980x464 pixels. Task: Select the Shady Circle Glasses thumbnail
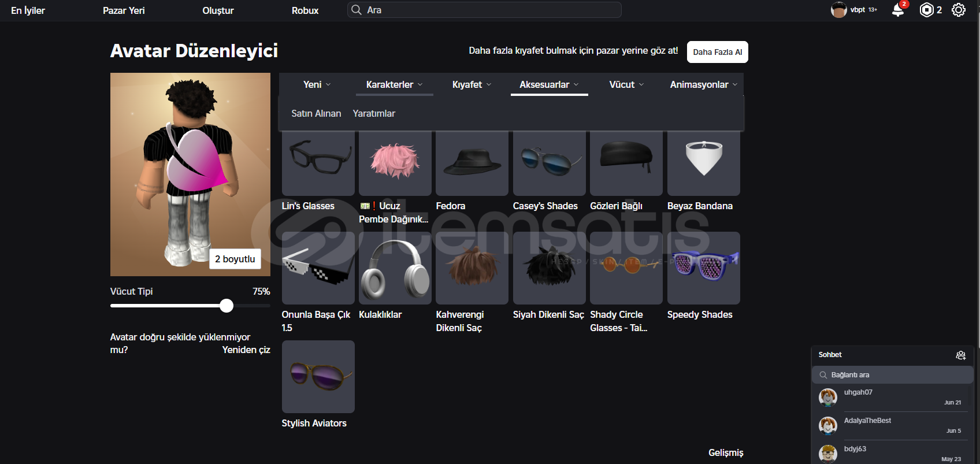coord(626,268)
